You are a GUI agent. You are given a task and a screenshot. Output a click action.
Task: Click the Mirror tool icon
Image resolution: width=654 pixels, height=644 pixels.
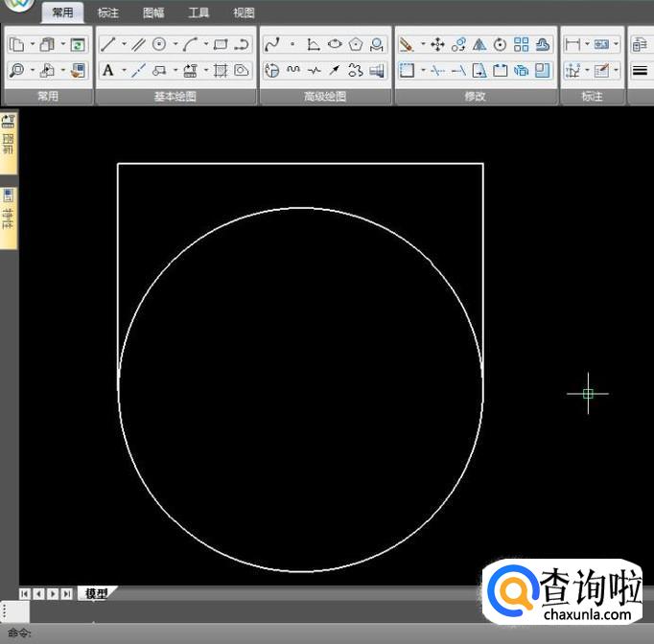click(x=479, y=44)
